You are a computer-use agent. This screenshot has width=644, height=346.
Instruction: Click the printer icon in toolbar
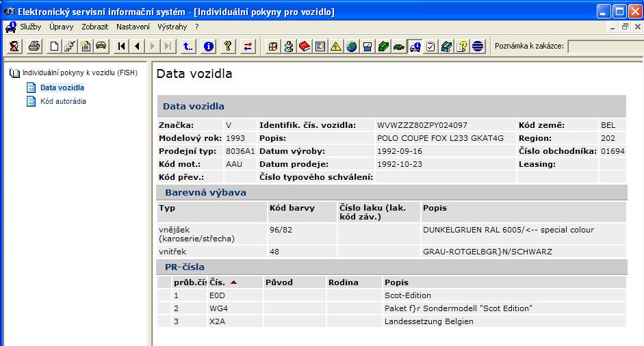coord(34,46)
